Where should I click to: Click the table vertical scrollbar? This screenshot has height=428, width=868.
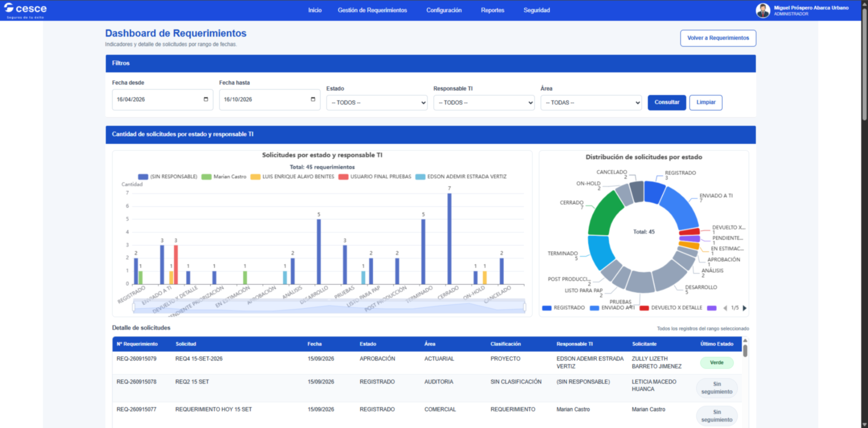point(745,351)
